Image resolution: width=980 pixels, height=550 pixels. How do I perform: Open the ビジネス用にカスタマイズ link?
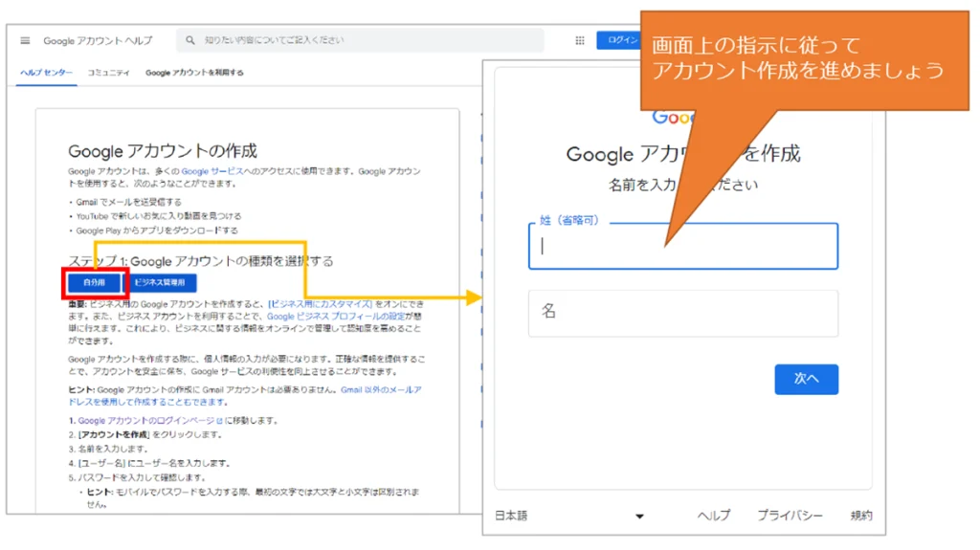pyautogui.click(x=320, y=303)
